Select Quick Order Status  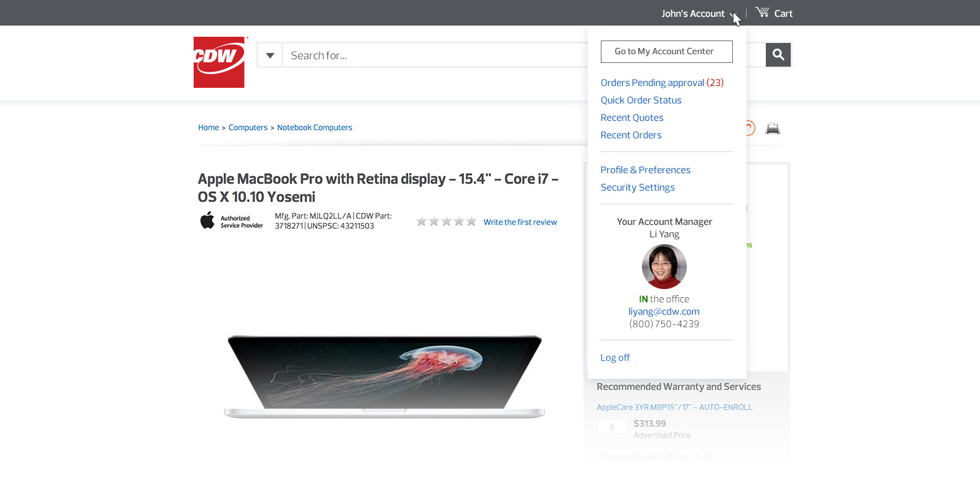[x=641, y=100]
